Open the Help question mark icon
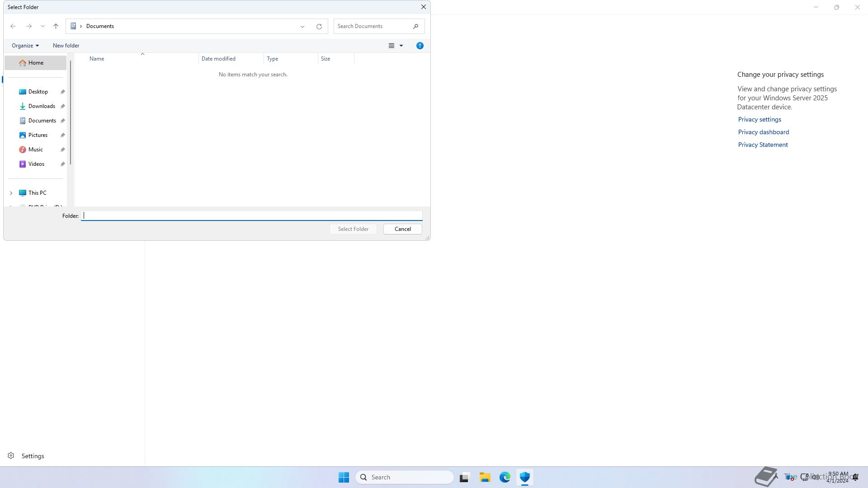Screen dimensions: 868x488 coord(420,46)
